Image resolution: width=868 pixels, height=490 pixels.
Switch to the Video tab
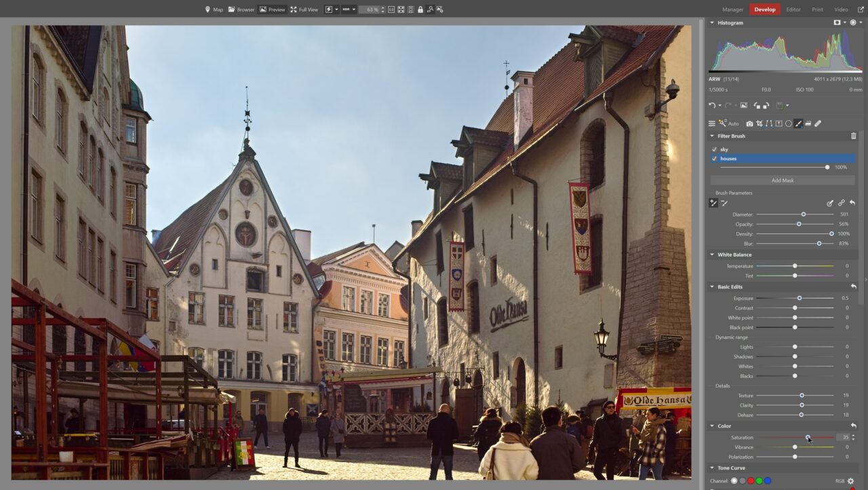pyautogui.click(x=841, y=10)
